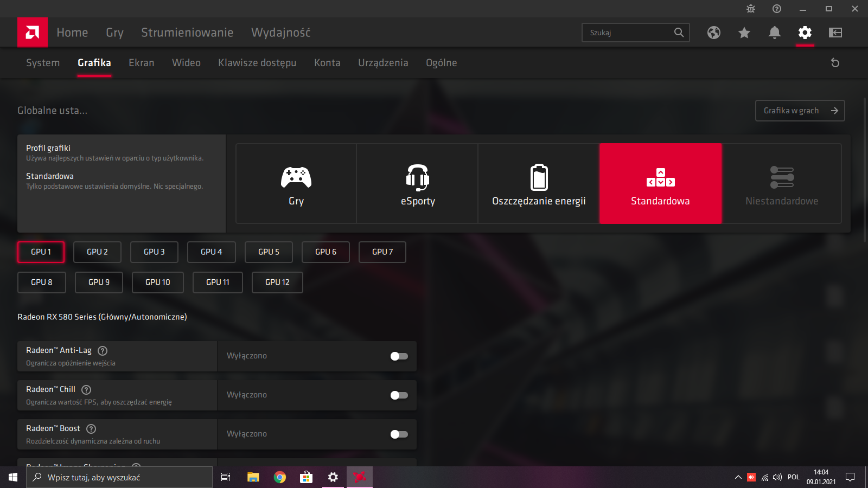This screenshot has height=488, width=868.
Task: Switch to System settings tab
Action: [x=43, y=63]
